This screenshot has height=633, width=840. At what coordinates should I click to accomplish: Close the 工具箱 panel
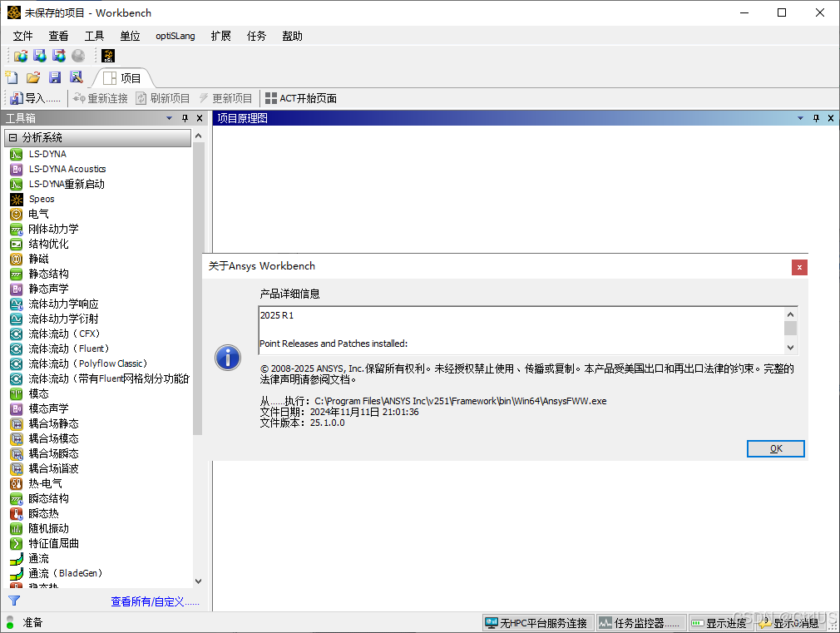tap(200, 118)
